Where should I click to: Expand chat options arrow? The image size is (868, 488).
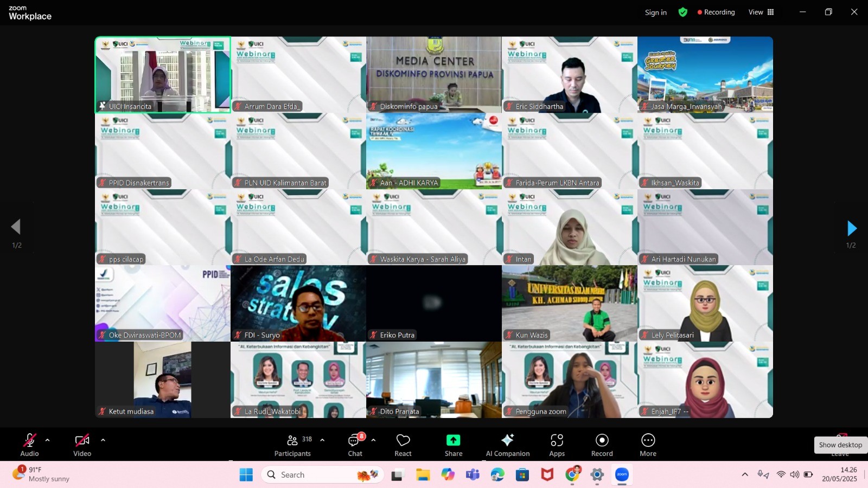point(373,440)
